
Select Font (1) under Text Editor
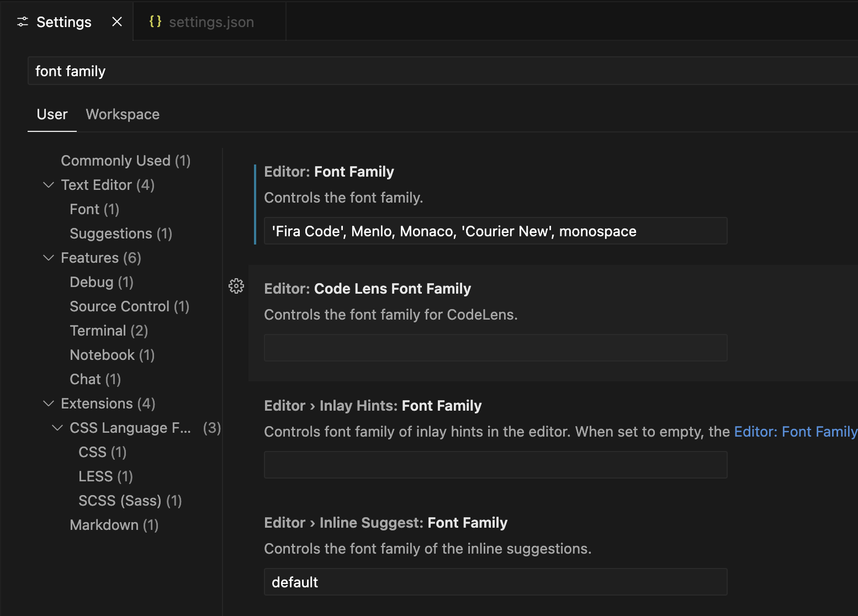tap(94, 209)
